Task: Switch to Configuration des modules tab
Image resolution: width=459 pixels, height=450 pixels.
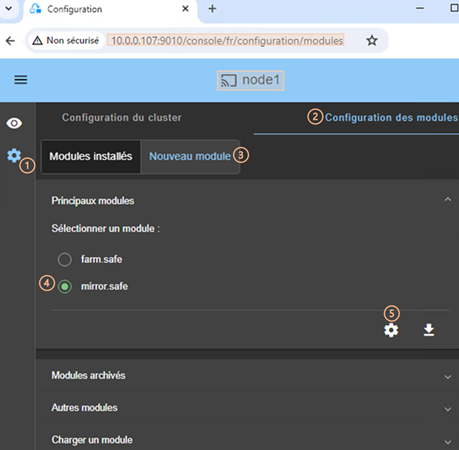Action: pyautogui.click(x=391, y=118)
